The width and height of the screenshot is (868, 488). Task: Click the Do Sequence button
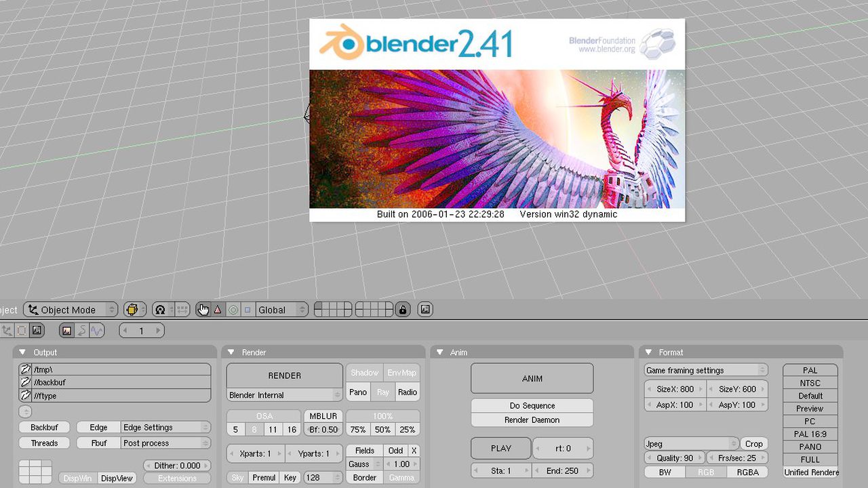532,405
